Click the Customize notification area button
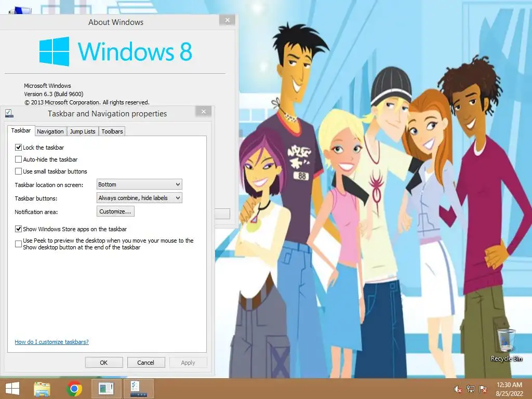Image resolution: width=532 pixels, height=399 pixels. point(115,211)
